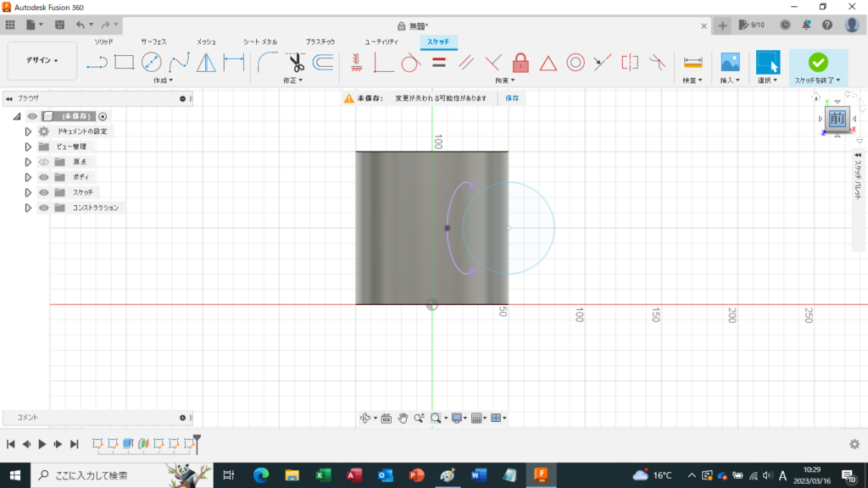Select the Mirror sketch tool
Image resolution: width=868 pixels, height=488 pixels.
206,62
